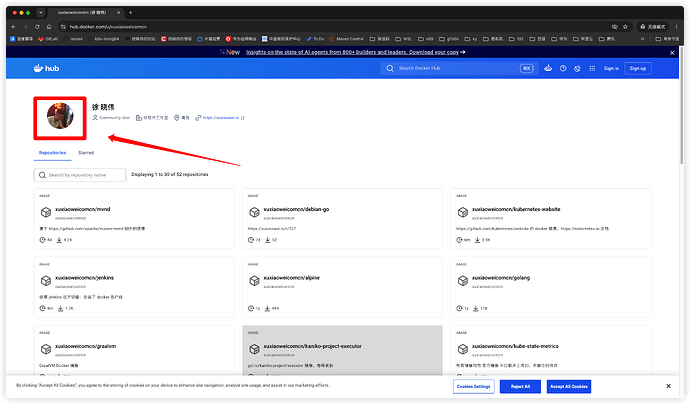Open the AI agents insights banner link
The image size is (690, 404).
pos(356,52)
